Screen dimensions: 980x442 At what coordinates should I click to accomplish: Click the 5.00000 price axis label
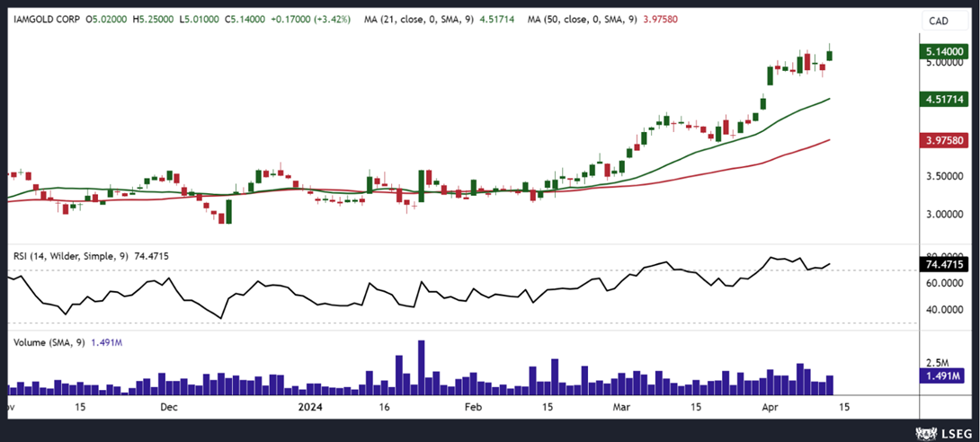(x=944, y=62)
